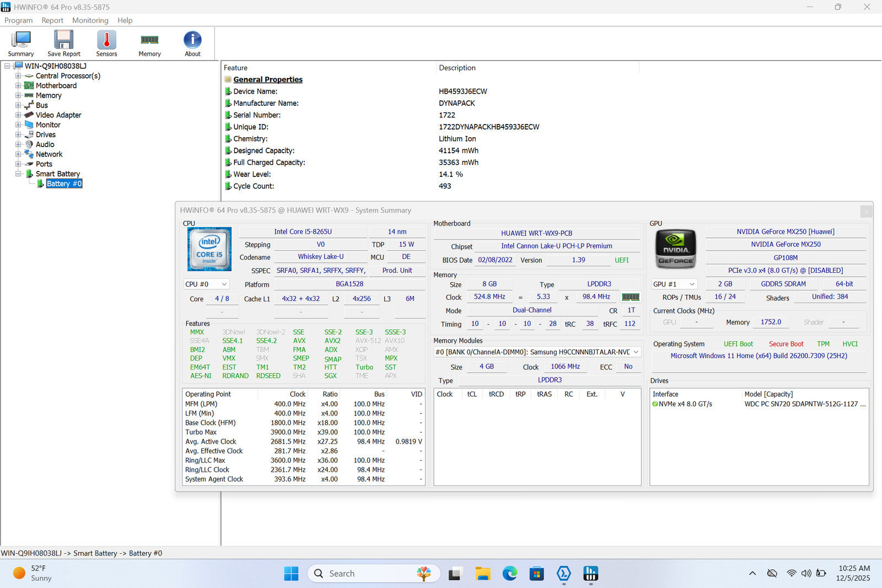Expand the Central Processor(s) tree node
Viewport: 882px width, 588px height.
tap(18, 76)
